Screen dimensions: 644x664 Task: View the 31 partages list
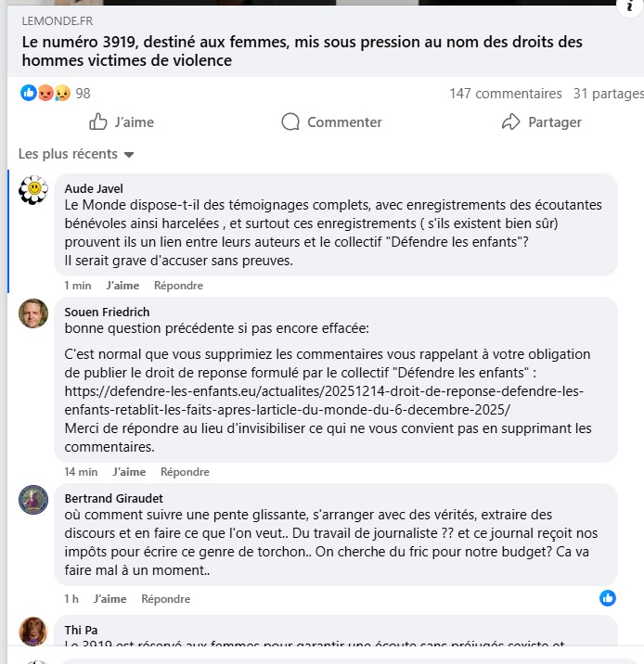point(609,93)
